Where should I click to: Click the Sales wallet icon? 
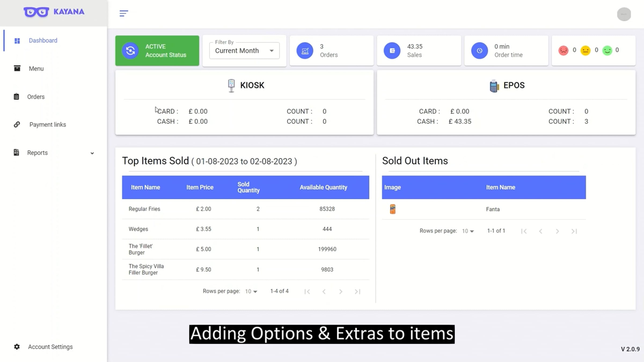(x=392, y=51)
